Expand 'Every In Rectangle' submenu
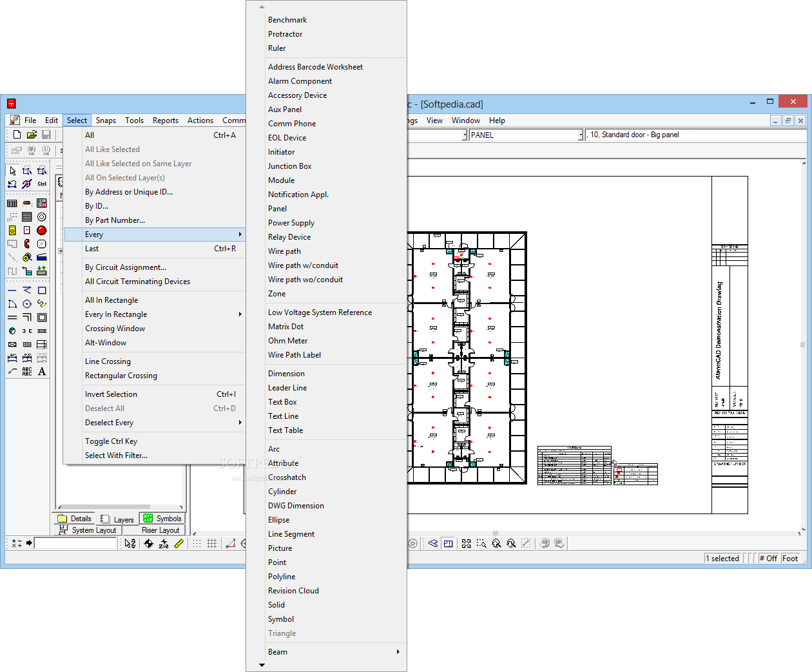 (x=240, y=314)
